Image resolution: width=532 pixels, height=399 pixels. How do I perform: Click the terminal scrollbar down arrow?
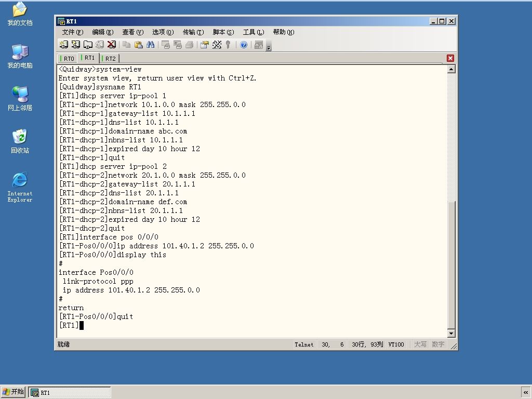pyautogui.click(x=451, y=333)
